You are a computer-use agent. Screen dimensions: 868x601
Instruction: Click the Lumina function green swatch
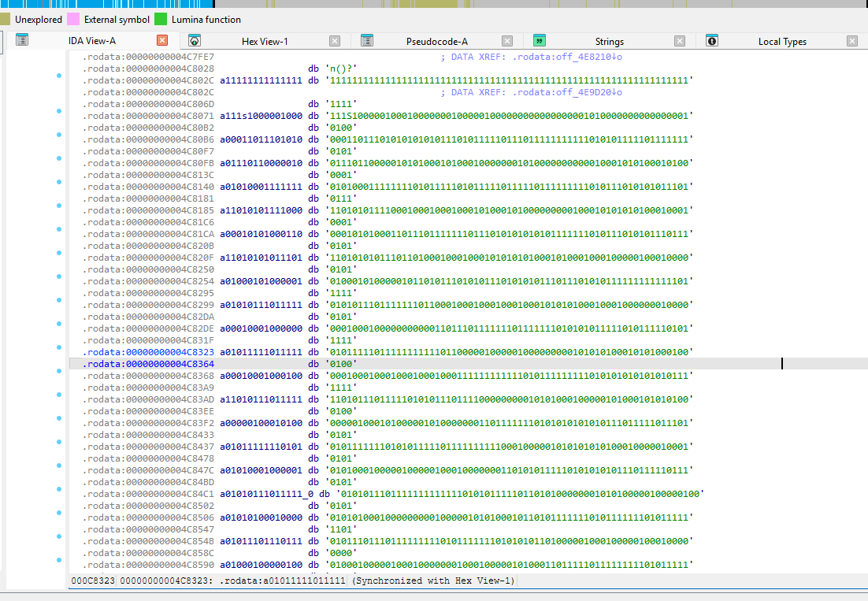(x=161, y=20)
